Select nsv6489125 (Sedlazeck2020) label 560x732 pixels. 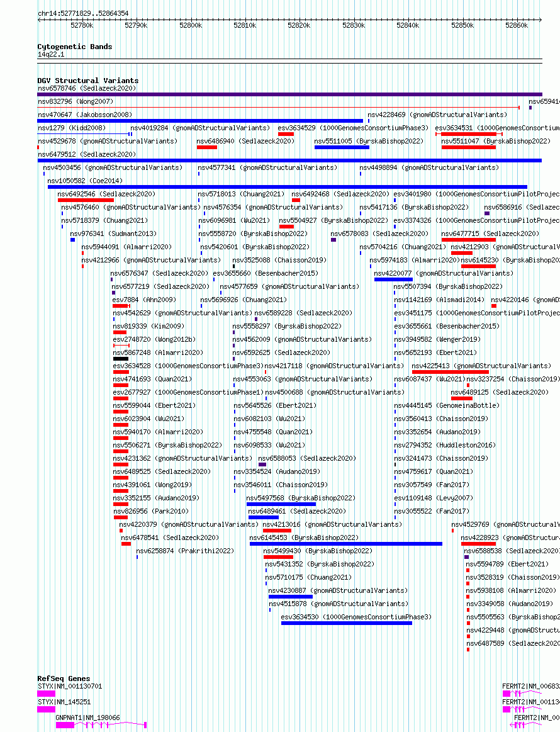pyautogui.click(x=500, y=392)
